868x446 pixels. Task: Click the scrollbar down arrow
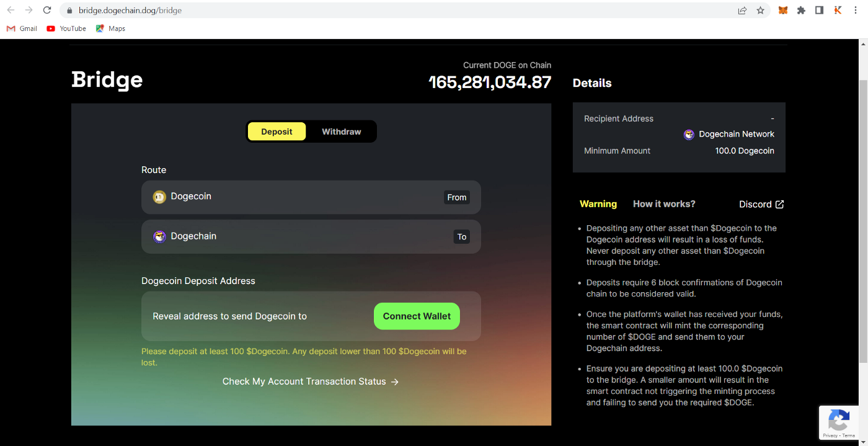pos(862,441)
